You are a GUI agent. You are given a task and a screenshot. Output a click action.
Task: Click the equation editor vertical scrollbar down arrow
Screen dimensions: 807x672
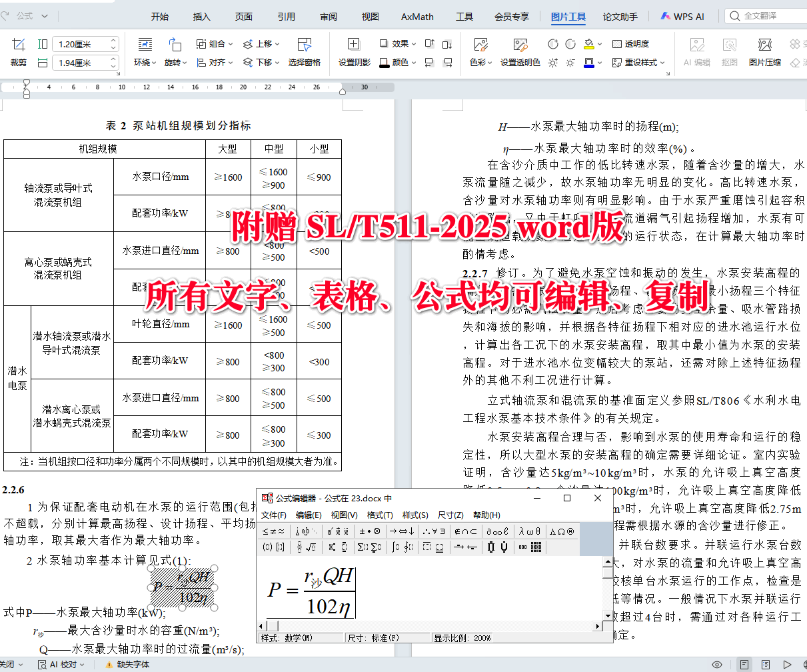608,615
